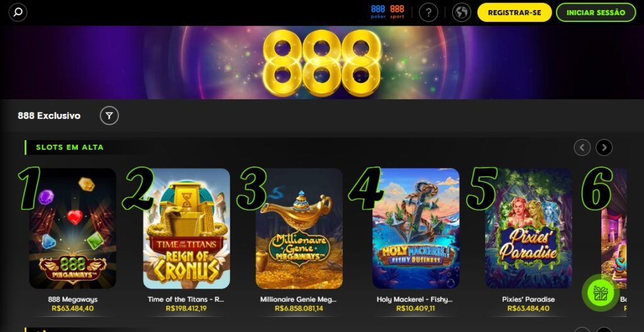
Task: Click the INICIAR SESSÃO button
Action: [596, 13]
